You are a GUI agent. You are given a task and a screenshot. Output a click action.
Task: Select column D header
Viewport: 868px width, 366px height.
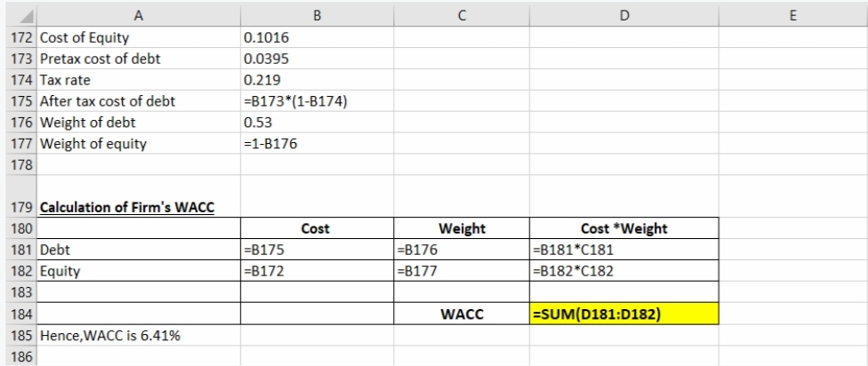(x=623, y=15)
